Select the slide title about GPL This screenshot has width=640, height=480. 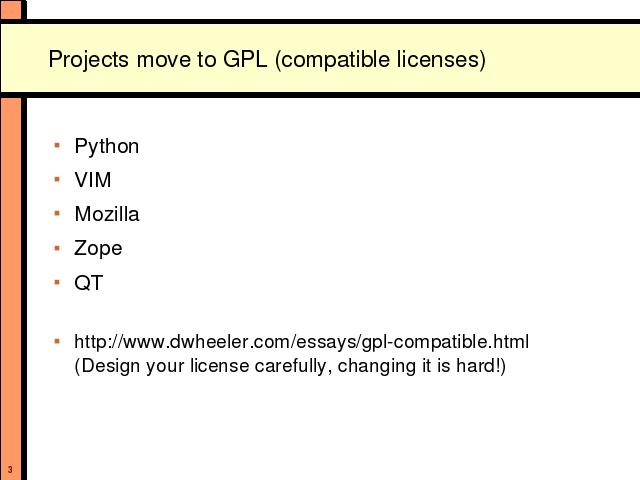click(x=267, y=60)
